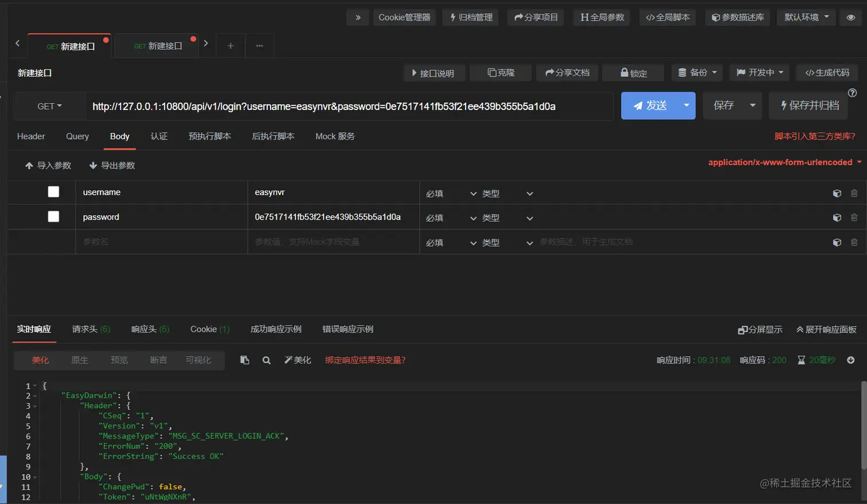
Task: Open 归档管理 from the top toolbar
Action: pyautogui.click(x=471, y=17)
